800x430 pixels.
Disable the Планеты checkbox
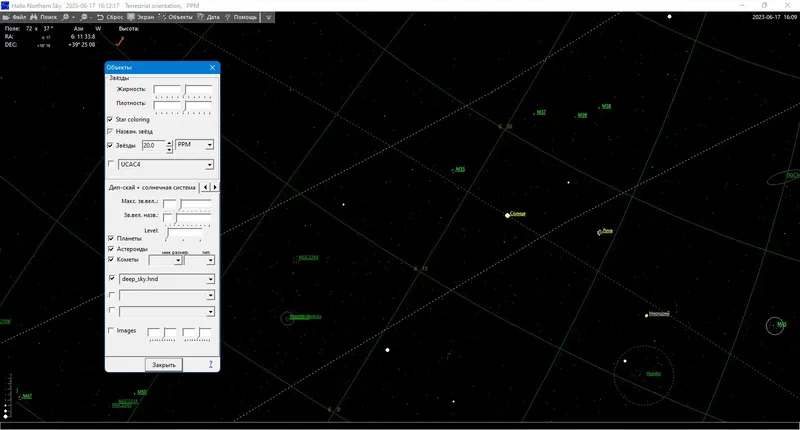click(111, 238)
